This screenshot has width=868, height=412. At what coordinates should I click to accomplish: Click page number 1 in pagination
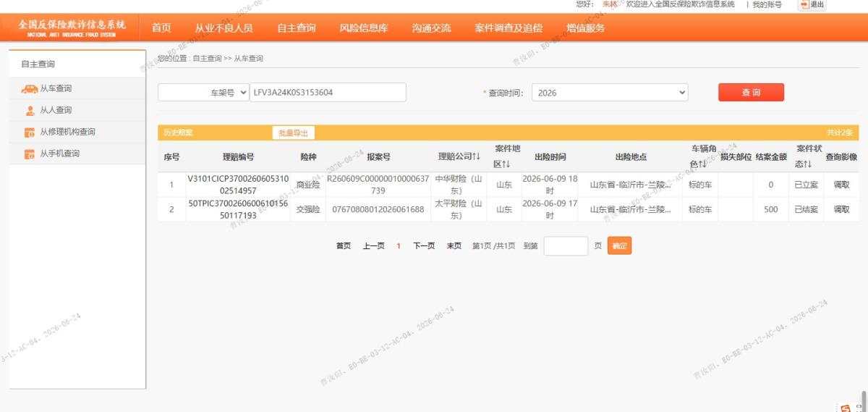coord(399,246)
